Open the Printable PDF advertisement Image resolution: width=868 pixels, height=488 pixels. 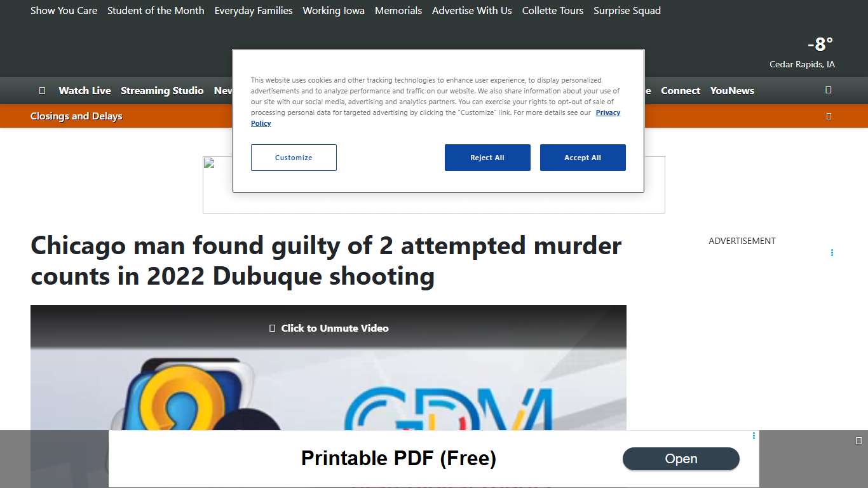[681, 458]
